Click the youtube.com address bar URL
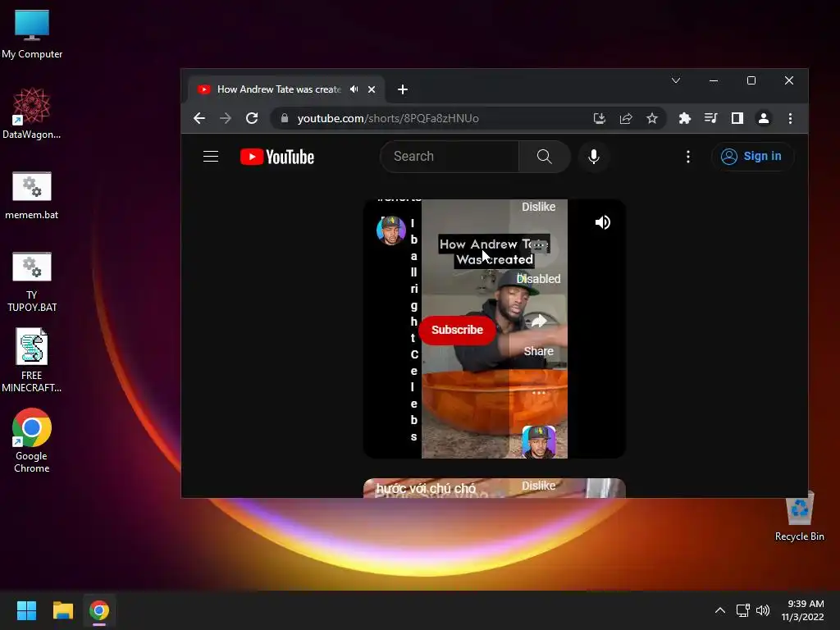Screen dimensions: 840x630 388,118
